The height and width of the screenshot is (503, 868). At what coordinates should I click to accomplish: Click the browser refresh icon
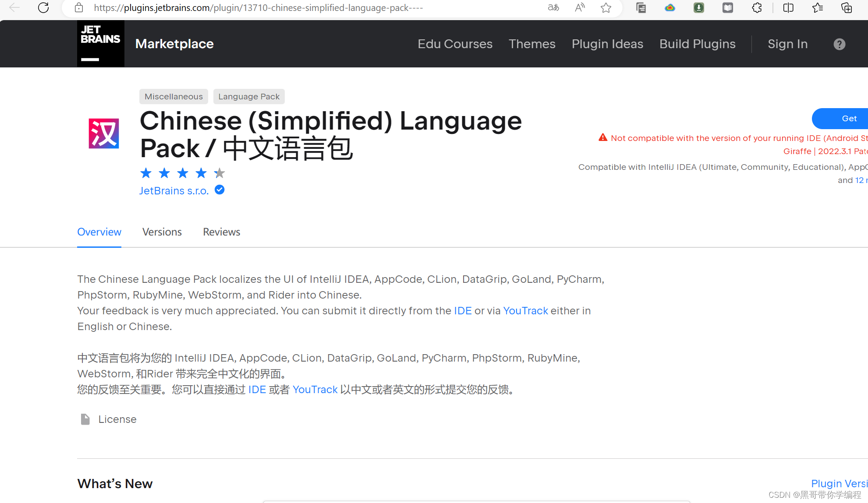click(43, 8)
